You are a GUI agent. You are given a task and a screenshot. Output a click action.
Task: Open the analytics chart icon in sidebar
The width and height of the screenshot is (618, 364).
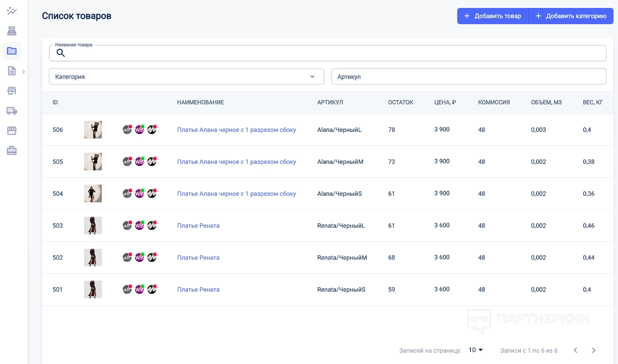click(11, 11)
